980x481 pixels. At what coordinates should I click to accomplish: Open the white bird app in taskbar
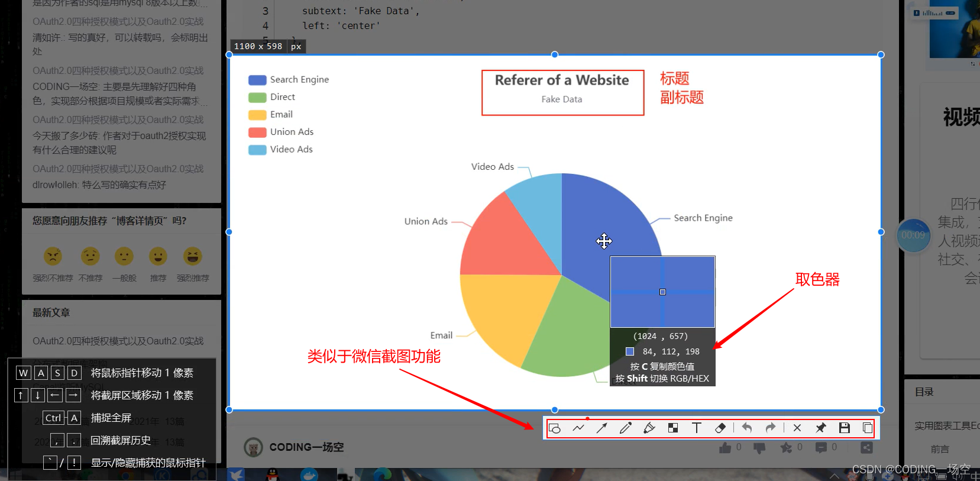(x=236, y=474)
